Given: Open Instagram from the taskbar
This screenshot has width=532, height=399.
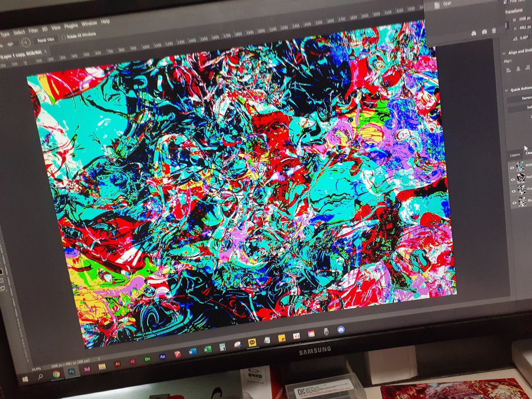Looking at the screenshot, I should click(311, 333).
